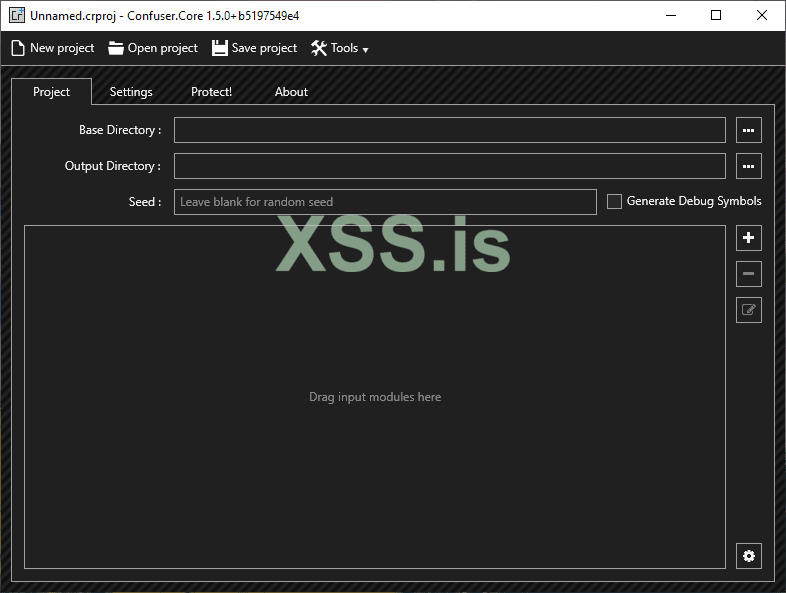This screenshot has width=786, height=593.
Task: Remove module with the minus button
Action: point(748,274)
